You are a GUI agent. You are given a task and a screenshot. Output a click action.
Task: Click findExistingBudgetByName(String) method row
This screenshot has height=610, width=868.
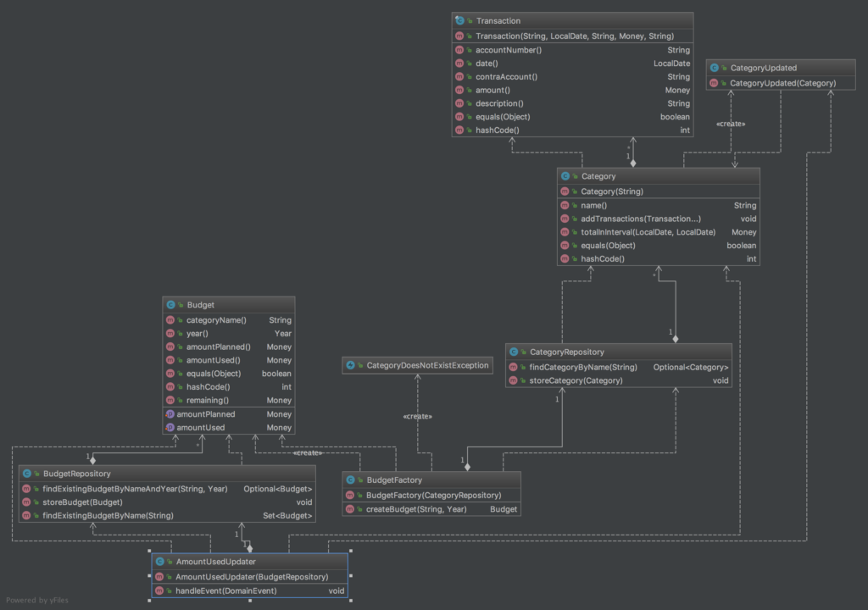[x=167, y=515]
